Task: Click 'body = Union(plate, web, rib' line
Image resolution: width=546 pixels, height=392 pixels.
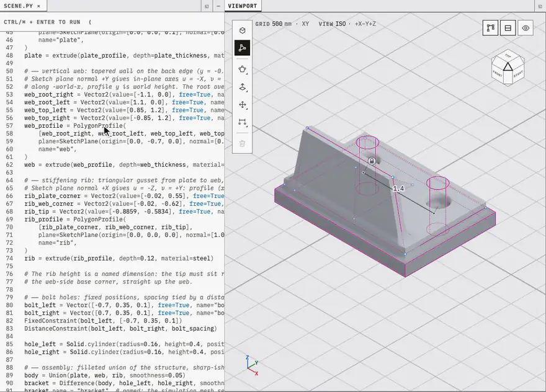Action: click(x=105, y=375)
